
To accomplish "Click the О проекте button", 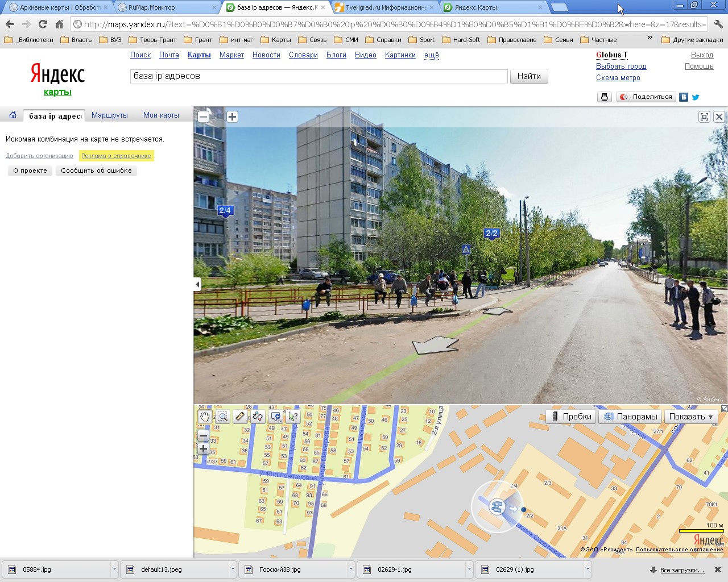I will tap(30, 171).
